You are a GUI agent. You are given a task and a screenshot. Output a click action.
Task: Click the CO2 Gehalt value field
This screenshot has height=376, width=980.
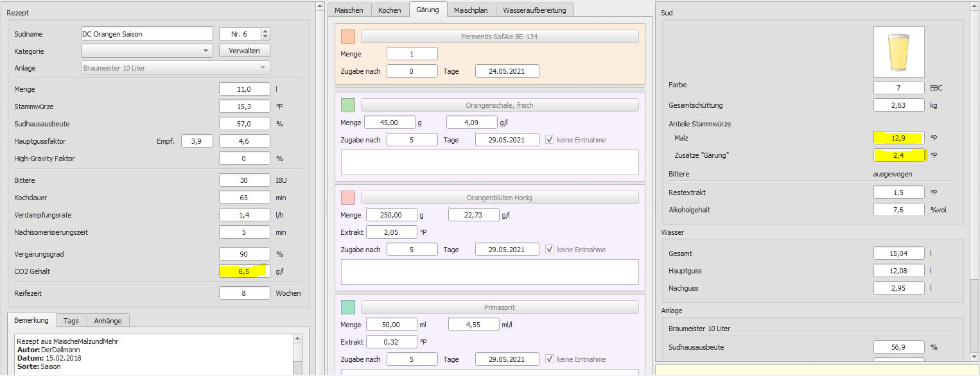tap(244, 271)
